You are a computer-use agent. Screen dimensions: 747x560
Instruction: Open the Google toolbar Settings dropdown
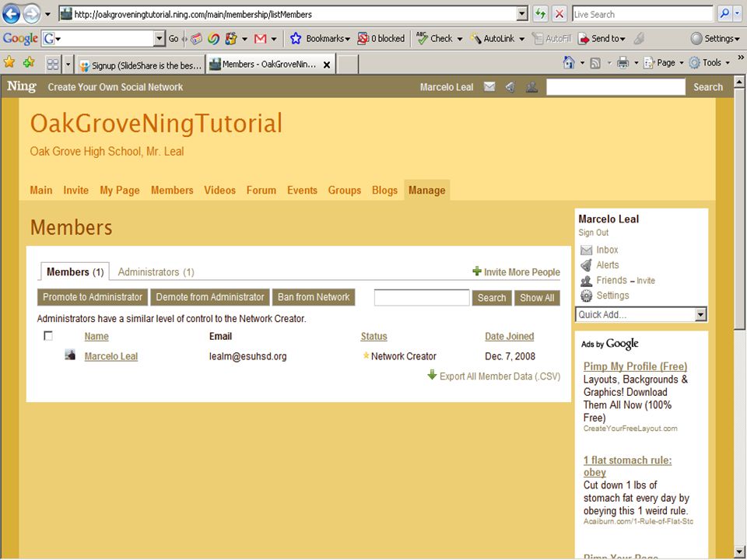pyautogui.click(x=715, y=39)
